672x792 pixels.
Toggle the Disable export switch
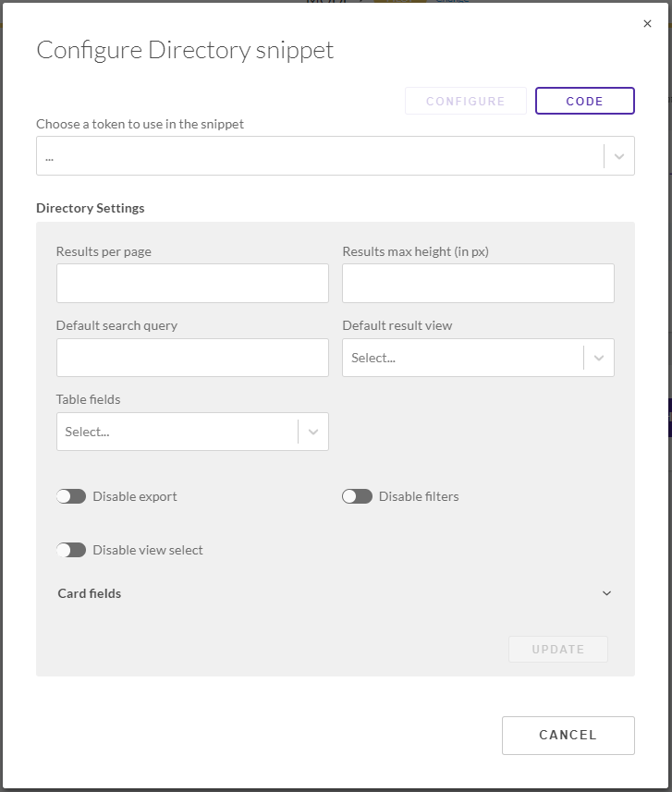click(71, 496)
